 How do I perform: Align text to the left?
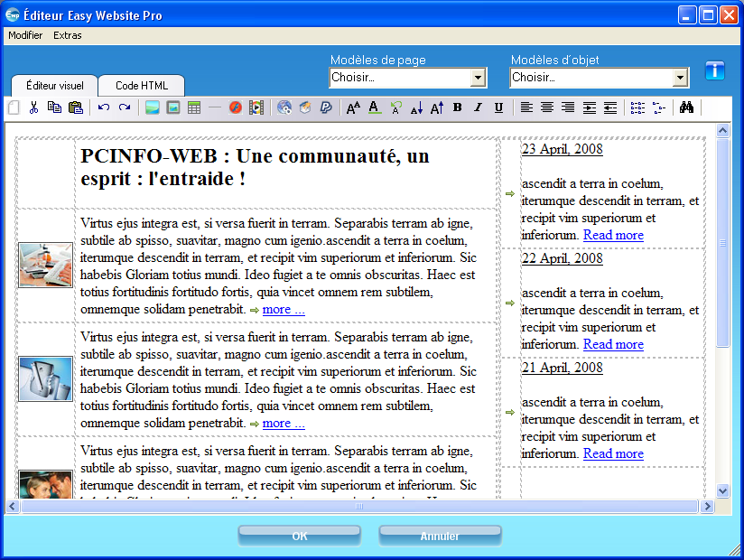pyautogui.click(x=526, y=107)
